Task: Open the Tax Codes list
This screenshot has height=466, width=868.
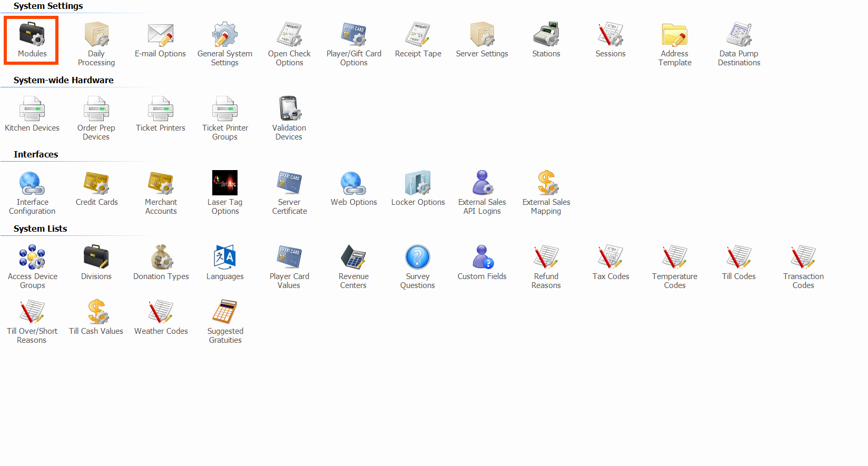Action: pos(610,257)
